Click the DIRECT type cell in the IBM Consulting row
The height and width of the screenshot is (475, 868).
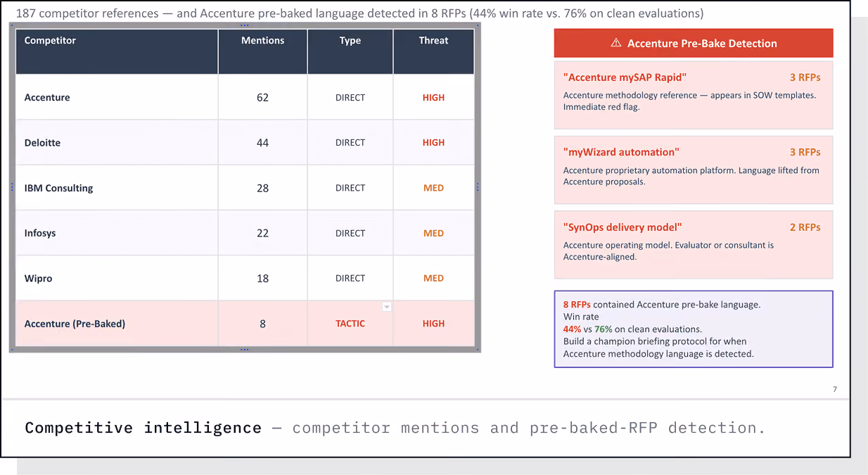tap(350, 188)
